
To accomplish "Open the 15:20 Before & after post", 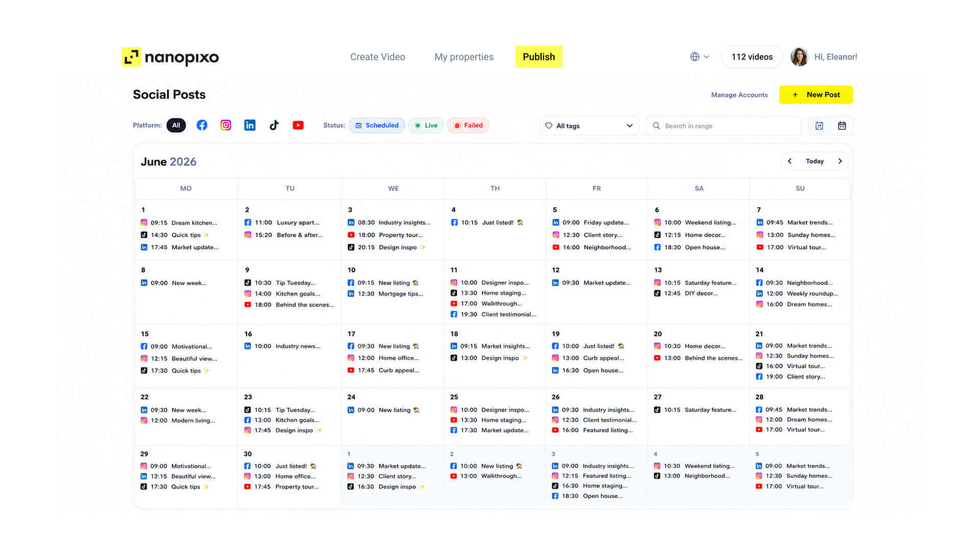I will click(x=284, y=235).
